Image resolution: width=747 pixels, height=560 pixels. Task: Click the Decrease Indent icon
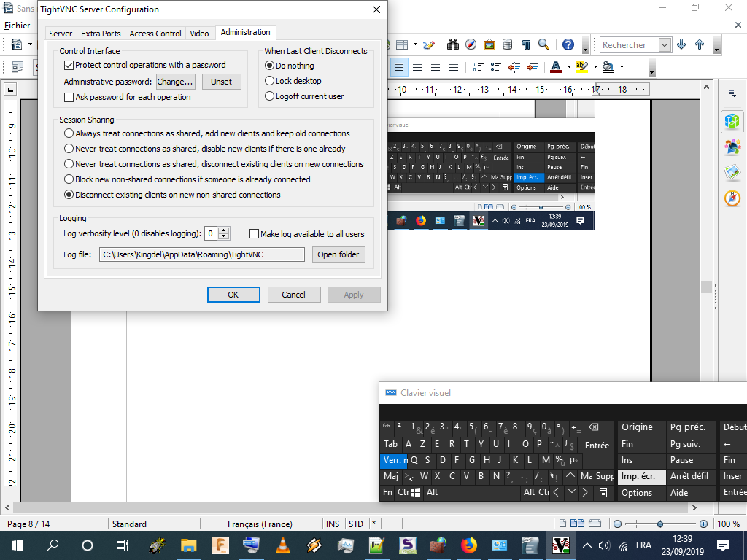(x=514, y=67)
